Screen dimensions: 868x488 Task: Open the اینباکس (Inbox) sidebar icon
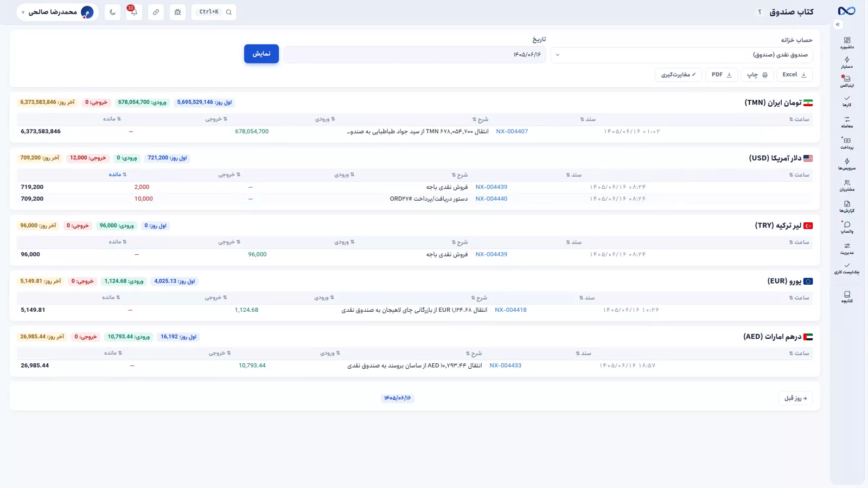847,81
